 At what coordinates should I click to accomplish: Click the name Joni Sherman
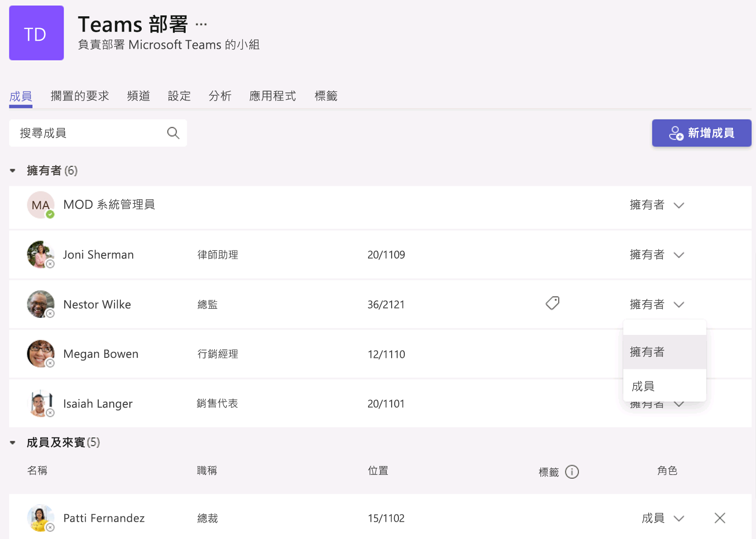pyautogui.click(x=98, y=255)
